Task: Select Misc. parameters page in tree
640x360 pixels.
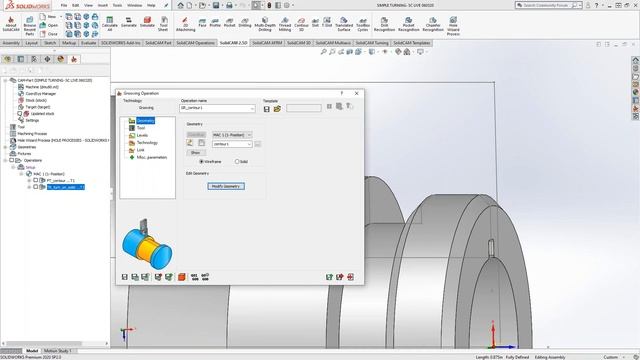Action: pos(151,157)
